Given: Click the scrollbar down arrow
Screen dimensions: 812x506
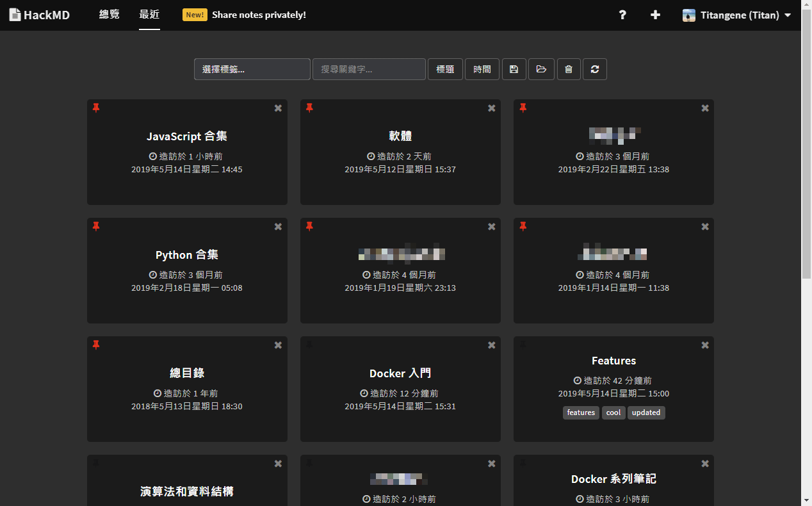Looking at the screenshot, I should click(807, 500).
